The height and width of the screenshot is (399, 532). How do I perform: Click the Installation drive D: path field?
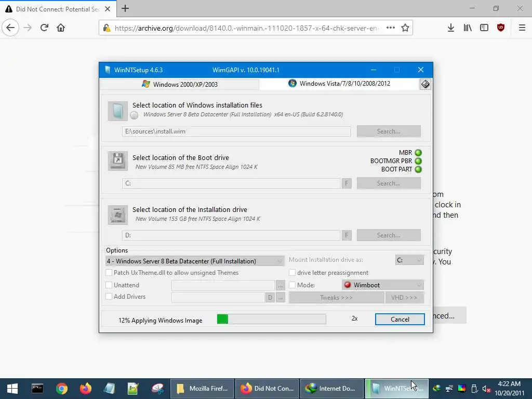pyautogui.click(x=231, y=235)
